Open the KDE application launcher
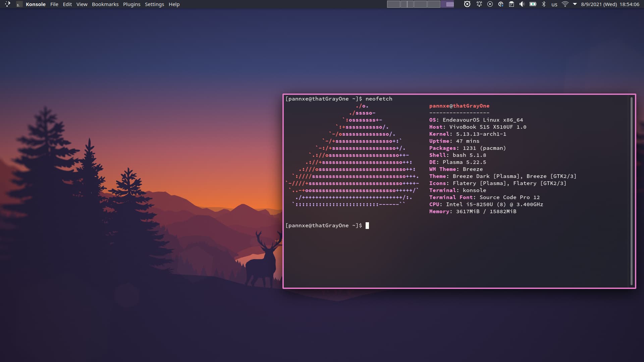644x362 pixels. [7, 4]
